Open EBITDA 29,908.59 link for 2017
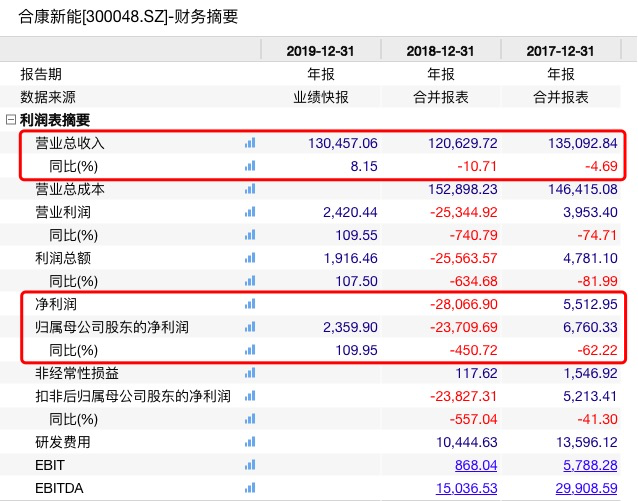The width and height of the screenshot is (638, 501). coord(586,488)
